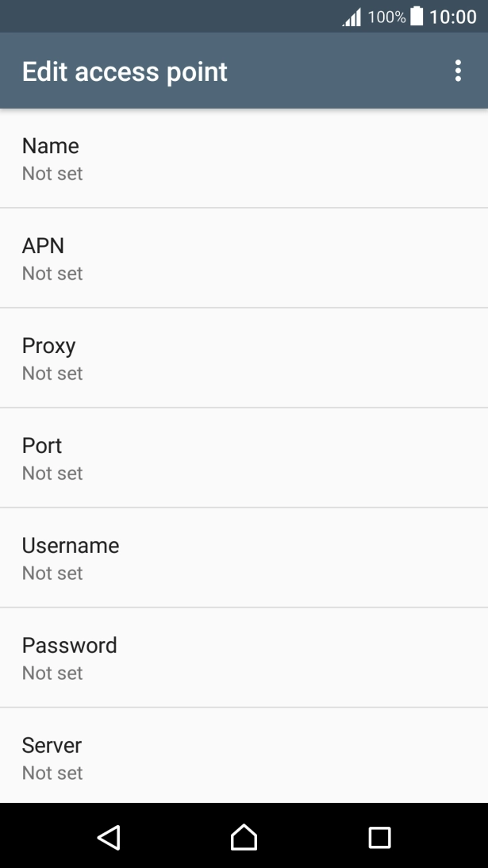Tap "Not set" under APN
Viewport: 488px width, 868px height.
[52, 274]
